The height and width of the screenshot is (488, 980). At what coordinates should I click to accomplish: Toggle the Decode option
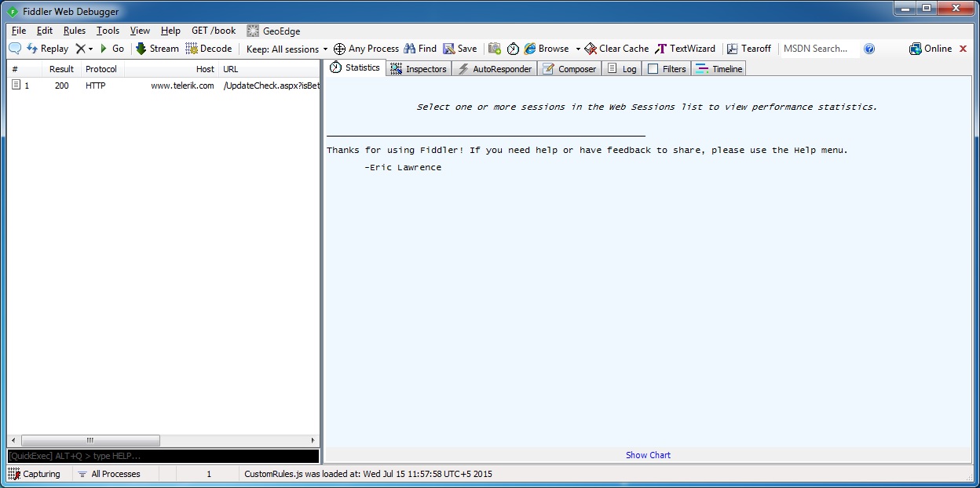208,49
